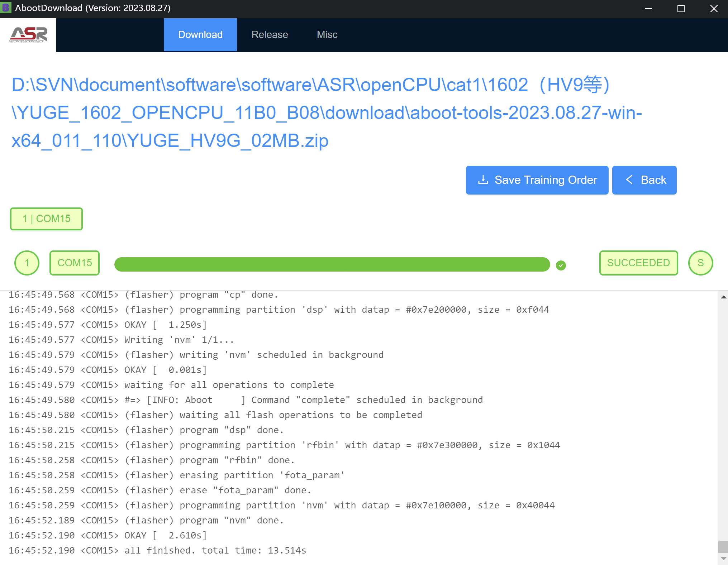Click the round S status badge
Image resolution: width=728 pixels, height=565 pixels.
pyautogui.click(x=700, y=263)
